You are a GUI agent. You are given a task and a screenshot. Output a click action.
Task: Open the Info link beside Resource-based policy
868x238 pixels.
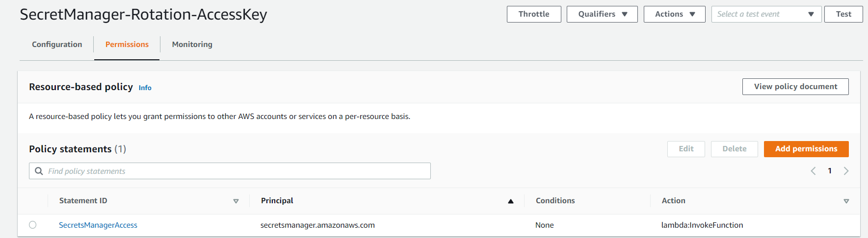click(x=145, y=88)
